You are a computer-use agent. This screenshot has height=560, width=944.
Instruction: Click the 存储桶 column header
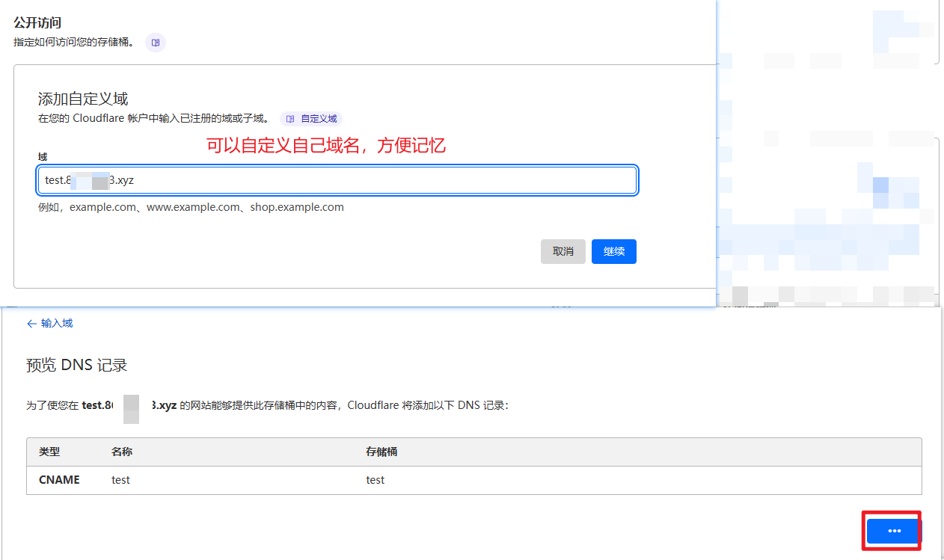tap(381, 452)
